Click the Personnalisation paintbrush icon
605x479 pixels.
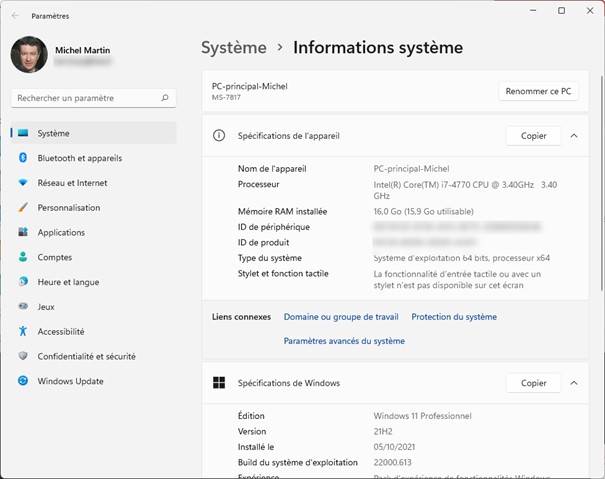[23, 208]
